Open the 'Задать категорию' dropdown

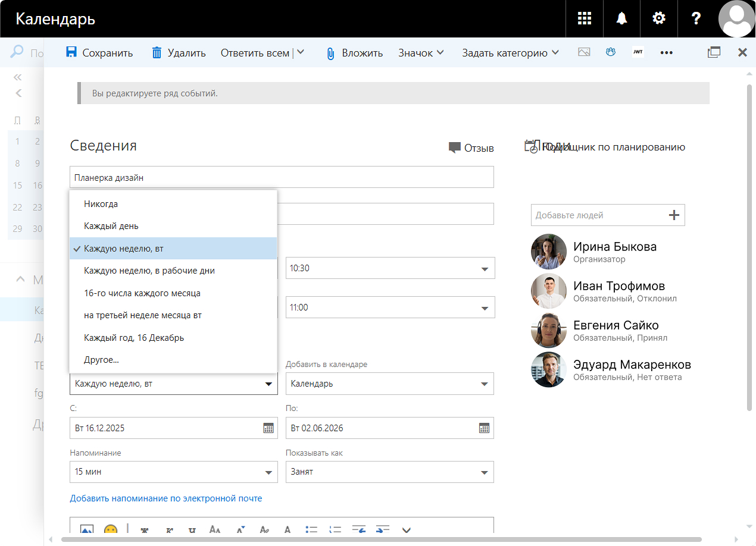point(510,53)
